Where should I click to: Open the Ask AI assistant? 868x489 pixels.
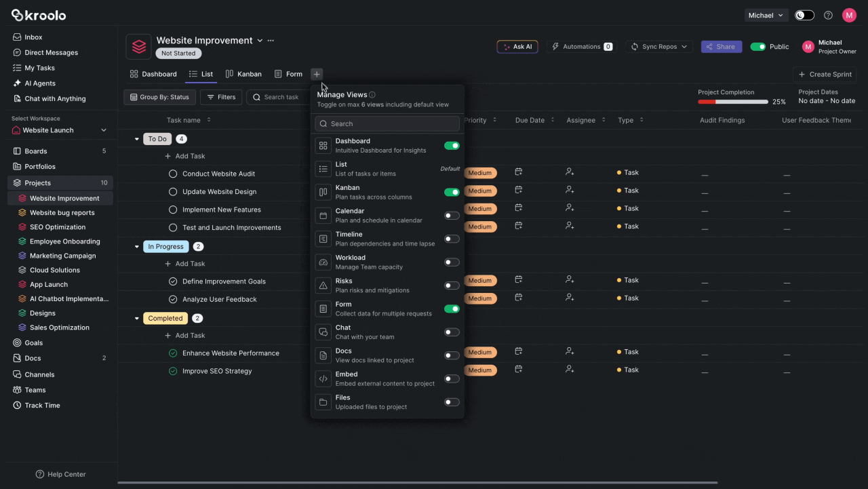coord(517,46)
